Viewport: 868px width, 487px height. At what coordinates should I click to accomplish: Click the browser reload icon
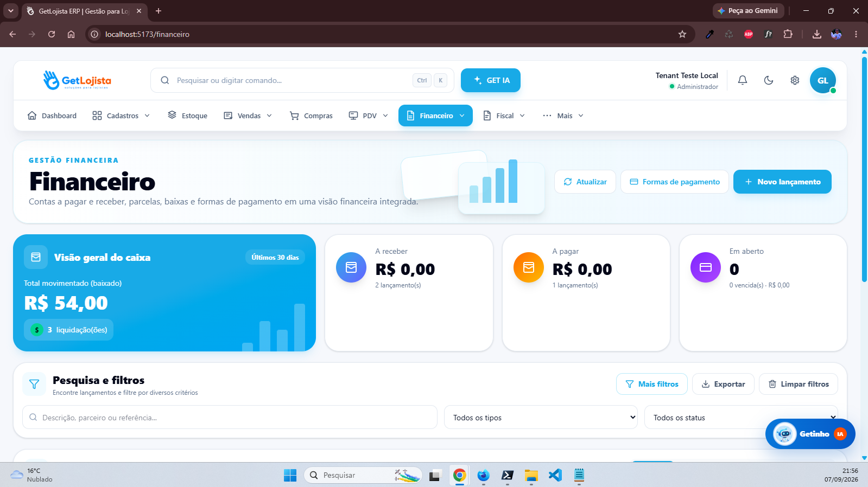pyautogui.click(x=52, y=34)
